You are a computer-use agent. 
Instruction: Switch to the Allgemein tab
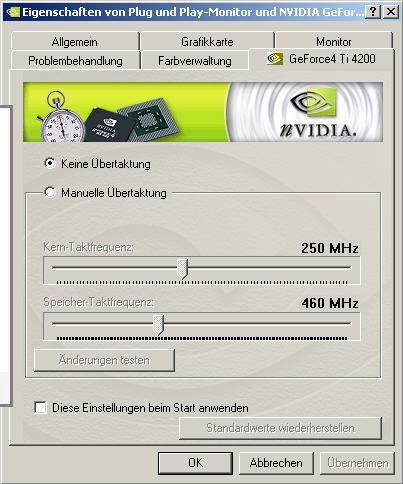click(75, 42)
